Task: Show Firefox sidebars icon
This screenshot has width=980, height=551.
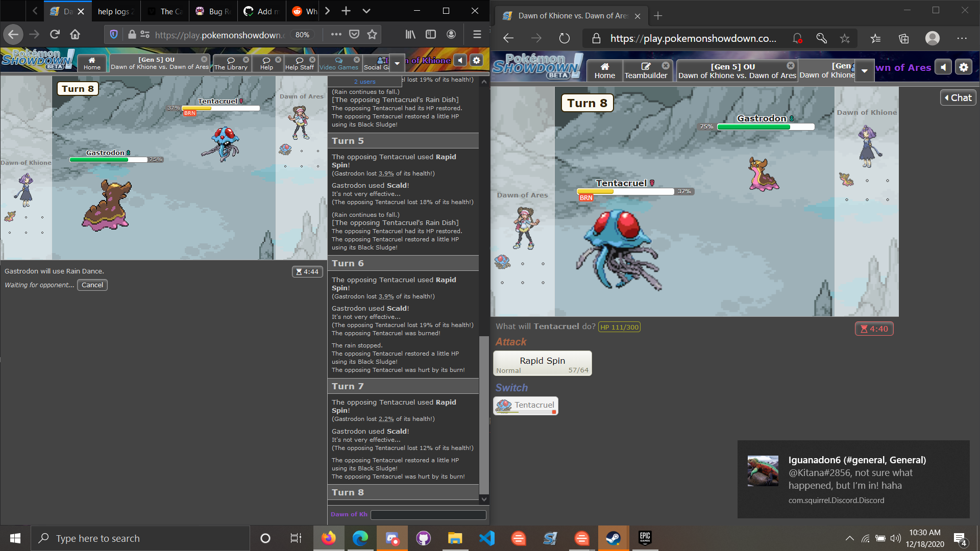Action: pyautogui.click(x=431, y=34)
